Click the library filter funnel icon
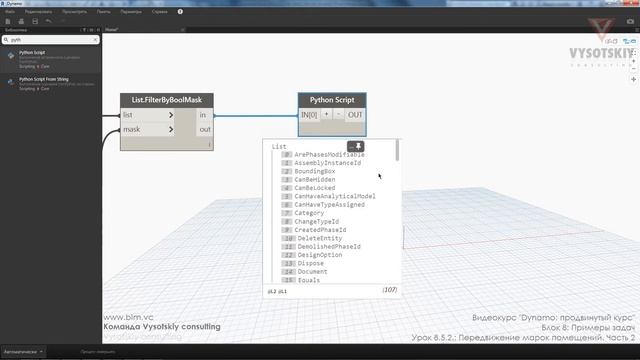 84,30
